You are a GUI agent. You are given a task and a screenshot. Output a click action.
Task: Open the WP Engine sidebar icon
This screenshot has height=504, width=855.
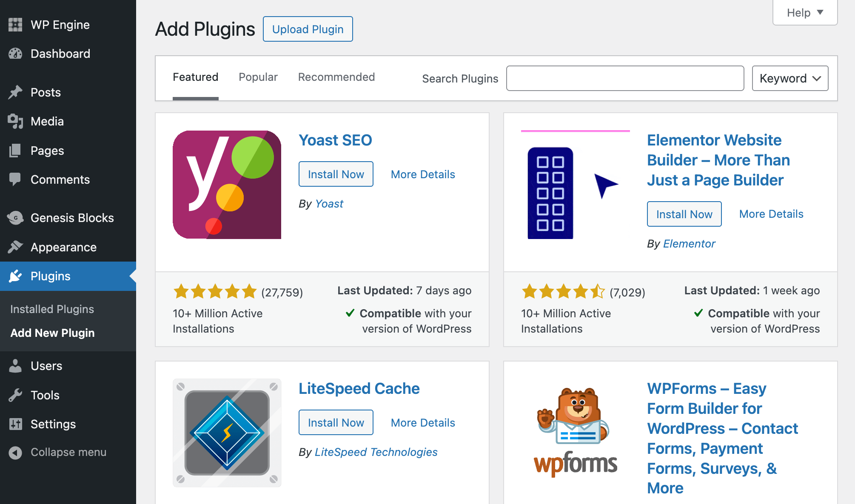(x=15, y=24)
